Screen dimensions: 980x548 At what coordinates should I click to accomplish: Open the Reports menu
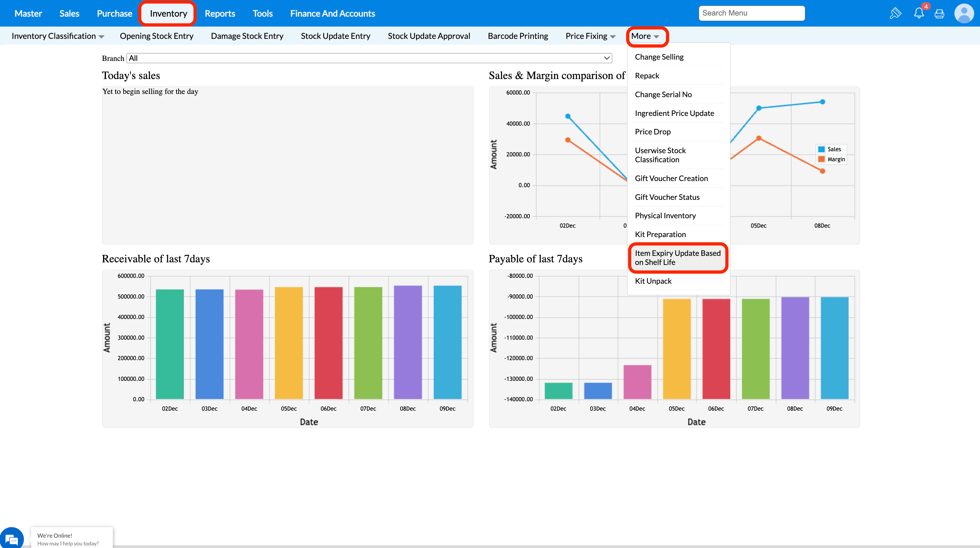coord(219,14)
